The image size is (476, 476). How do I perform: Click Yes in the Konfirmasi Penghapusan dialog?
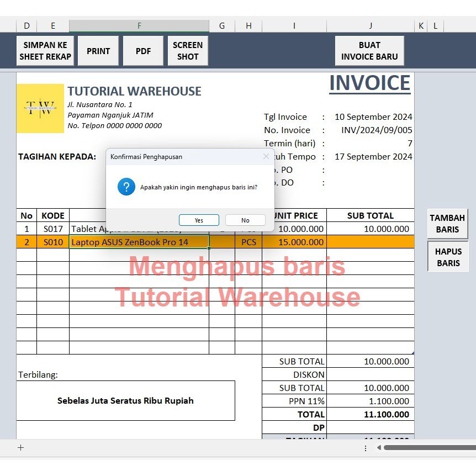[x=199, y=220]
